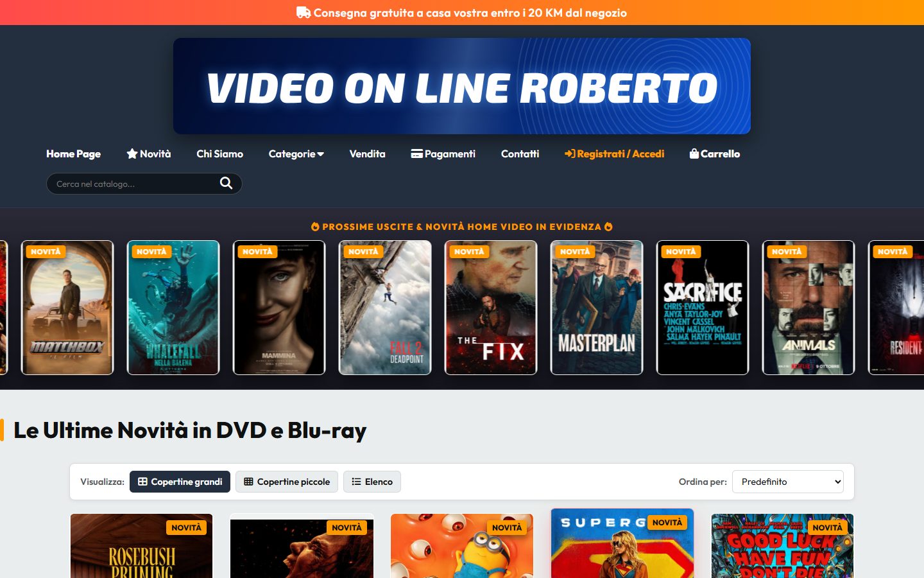Open the Rosebush Pruning cover
Image resolution: width=924 pixels, height=578 pixels.
(141, 546)
